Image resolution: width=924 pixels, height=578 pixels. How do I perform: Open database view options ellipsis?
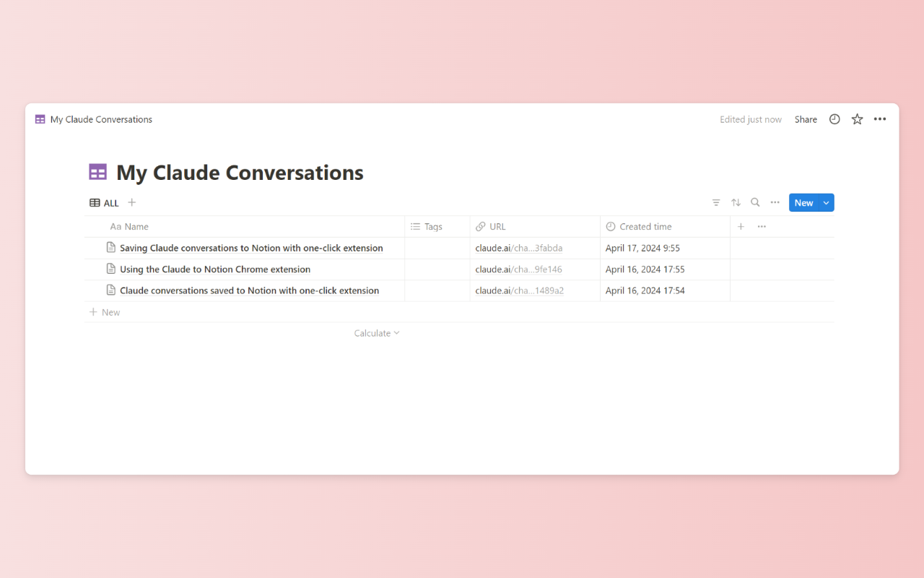[x=775, y=203]
